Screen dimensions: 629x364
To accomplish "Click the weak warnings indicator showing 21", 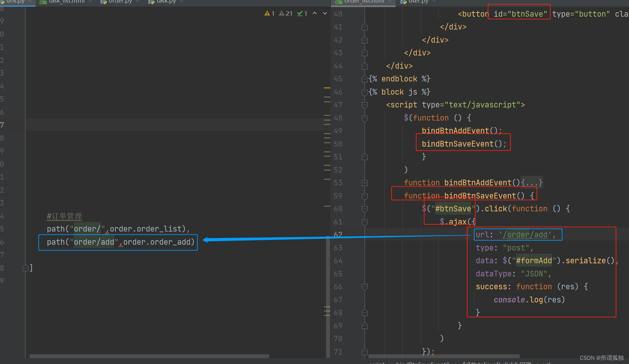I will click(x=285, y=13).
